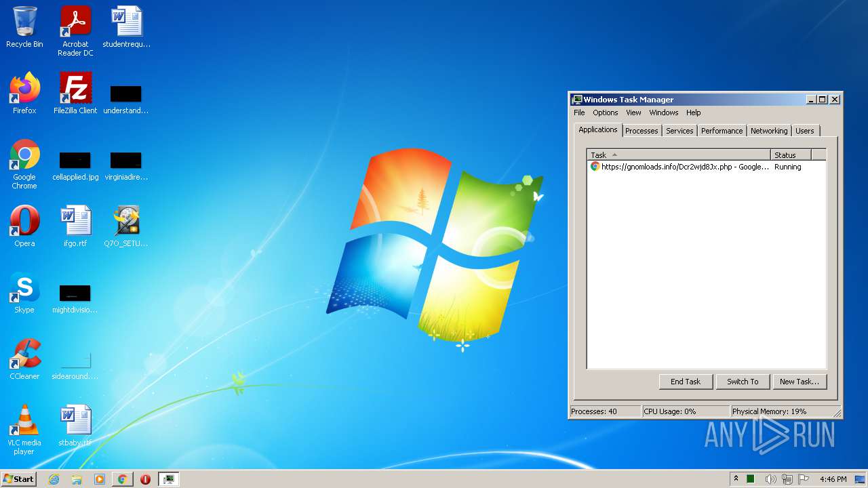The image size is (868, 488).
Task: Switch to the Users tab
Action: (x=805, y=131)
